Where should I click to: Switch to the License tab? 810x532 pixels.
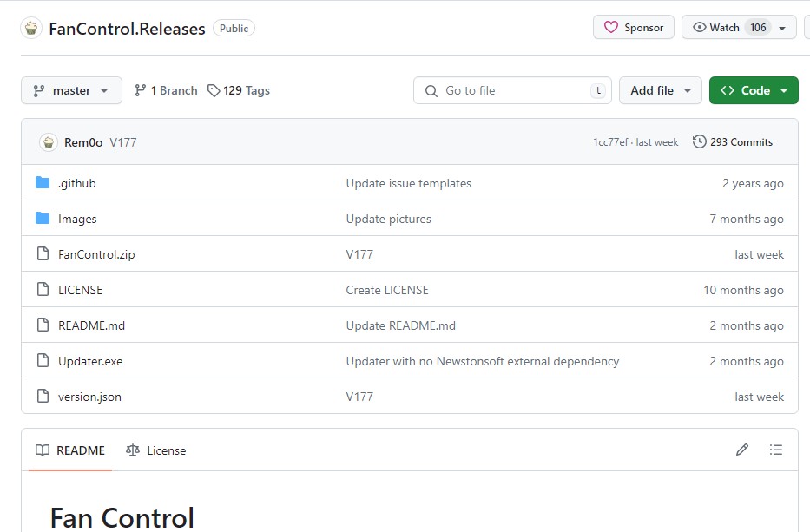coord(155,450)
